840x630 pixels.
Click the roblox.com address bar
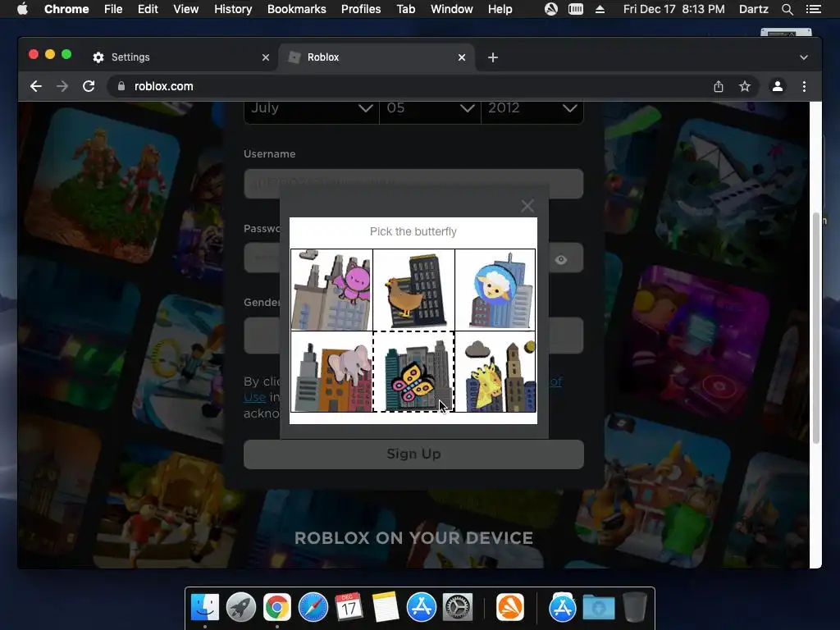pyautogui.click(x=413, y=86)
